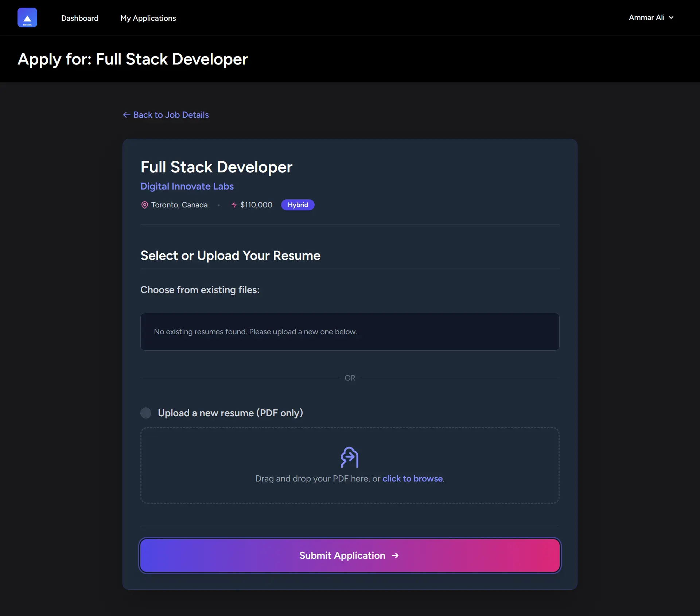Click the arrow icon on Submit Application
Screen dimensions: 700x616
(395, 555)
